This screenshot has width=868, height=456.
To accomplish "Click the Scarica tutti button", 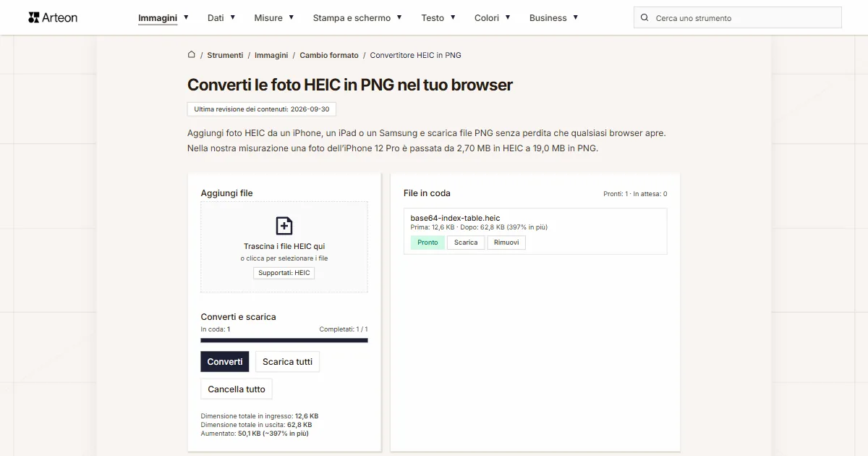I will pos(287,361).
